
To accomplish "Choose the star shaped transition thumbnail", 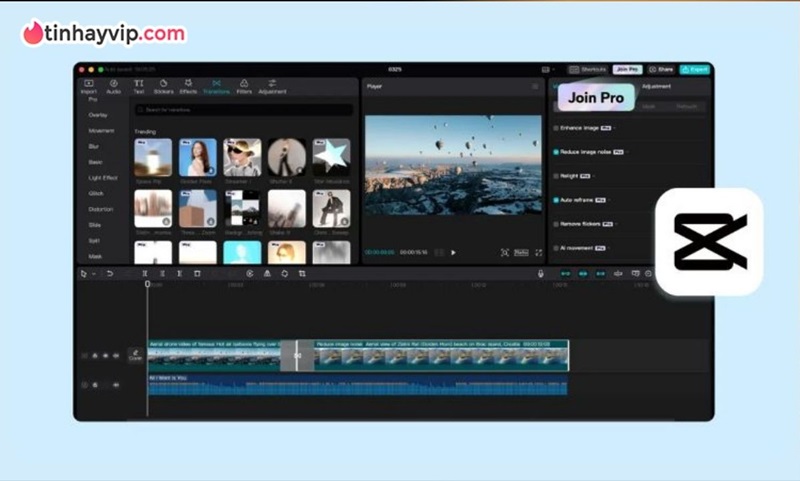I will [x=331, y=158].
